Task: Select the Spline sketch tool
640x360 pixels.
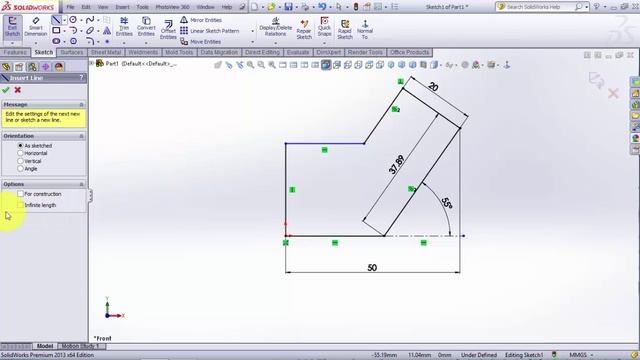Action: 90,20
